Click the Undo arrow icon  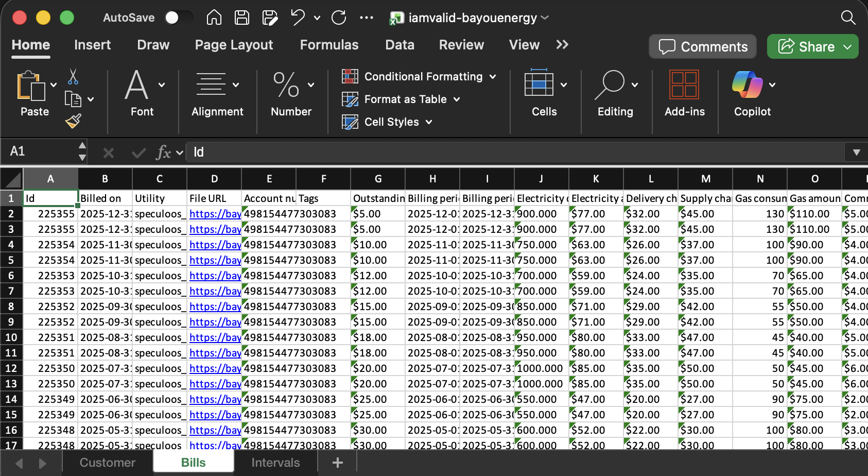click(x=298, y=18)
